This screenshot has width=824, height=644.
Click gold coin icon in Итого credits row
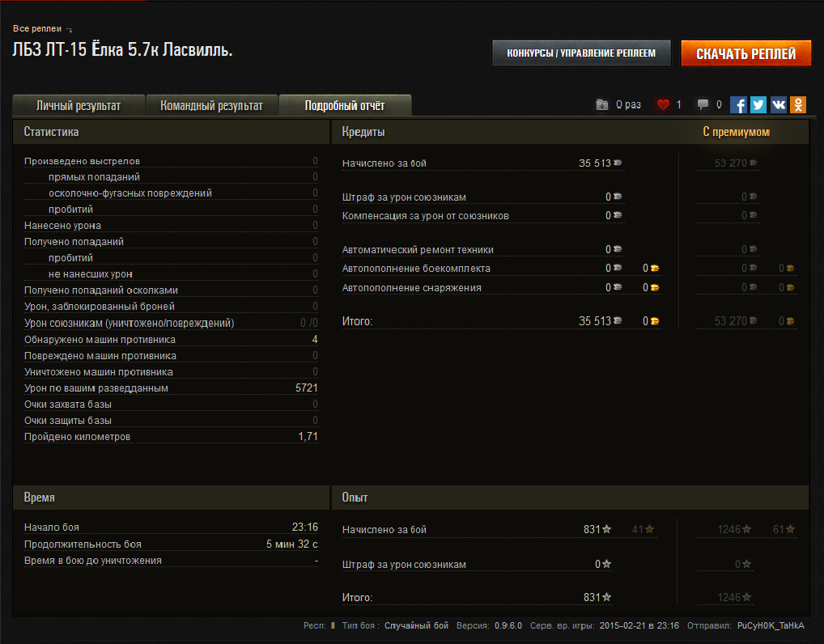coord(655,321)
